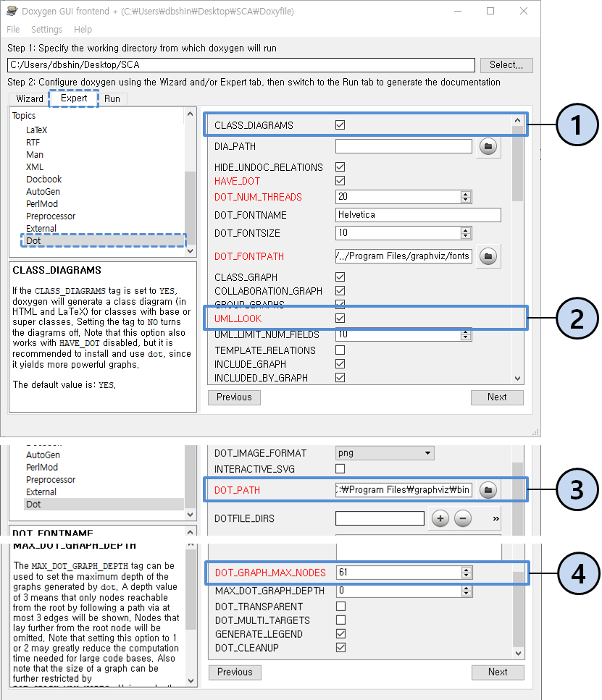Click Topics list scroll down arrow
602x700 pixels.
click(x=190, y=251)
